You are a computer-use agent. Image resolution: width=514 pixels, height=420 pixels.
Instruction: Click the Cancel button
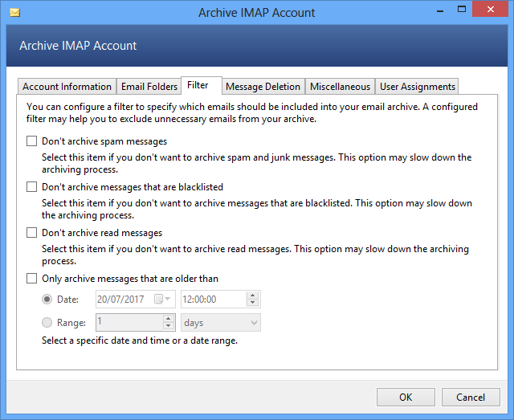[470, 397]
